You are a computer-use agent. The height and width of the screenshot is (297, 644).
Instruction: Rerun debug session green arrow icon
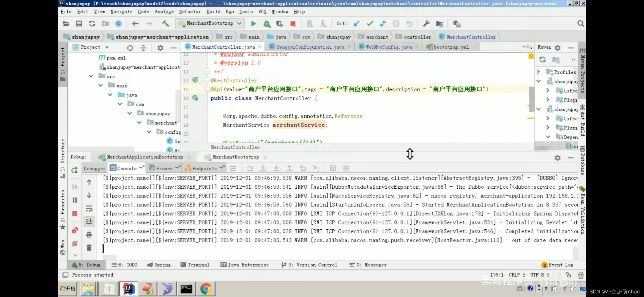(75, 170)
